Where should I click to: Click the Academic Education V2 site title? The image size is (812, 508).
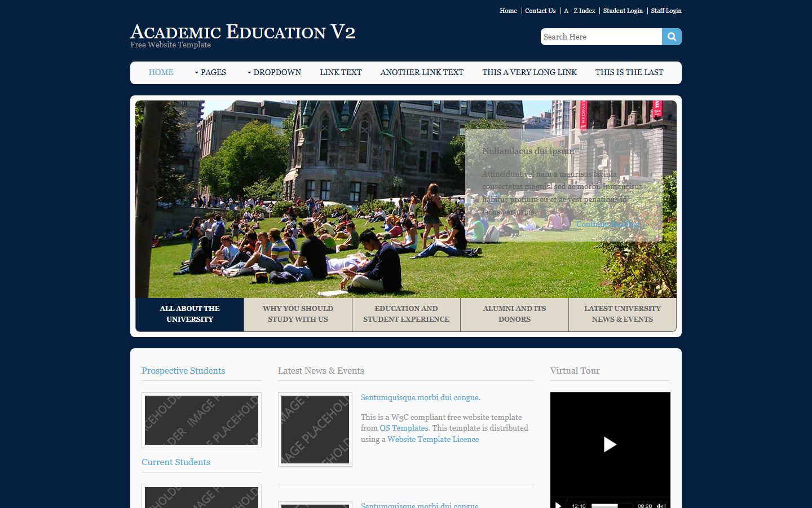(243, 32)
